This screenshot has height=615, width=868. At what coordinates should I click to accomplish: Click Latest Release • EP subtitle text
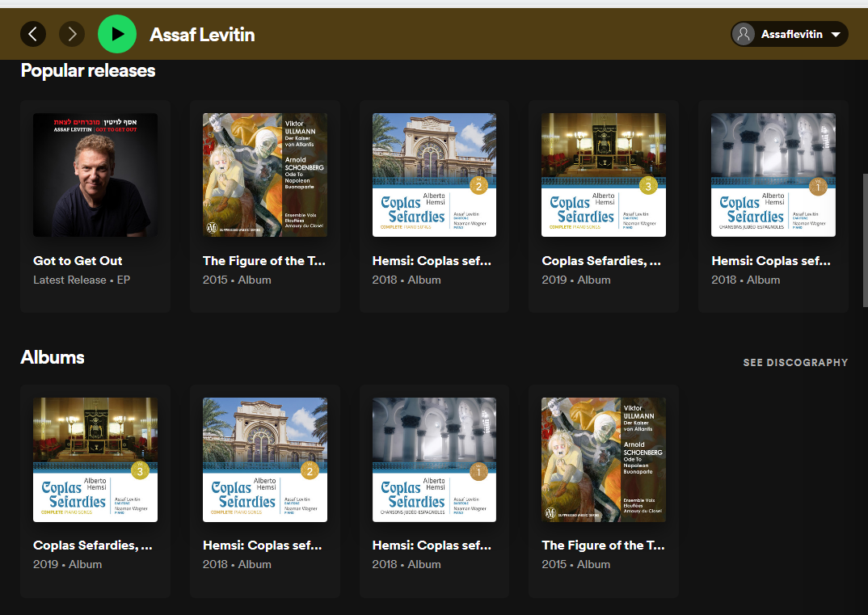(x=82, y=280)
